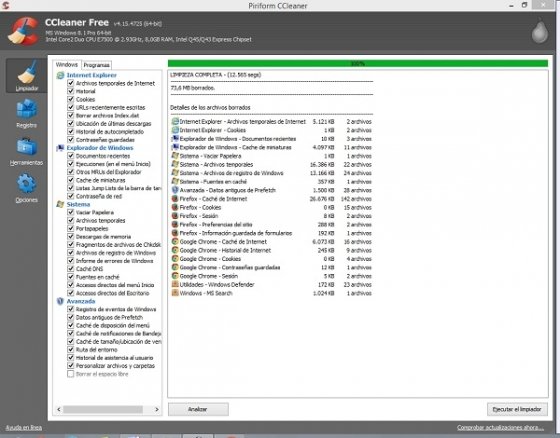This screenshot has height=438, width=560.
Task: Click Firefox icon in Caché de Internet result
Action: (x=175, y=199)
